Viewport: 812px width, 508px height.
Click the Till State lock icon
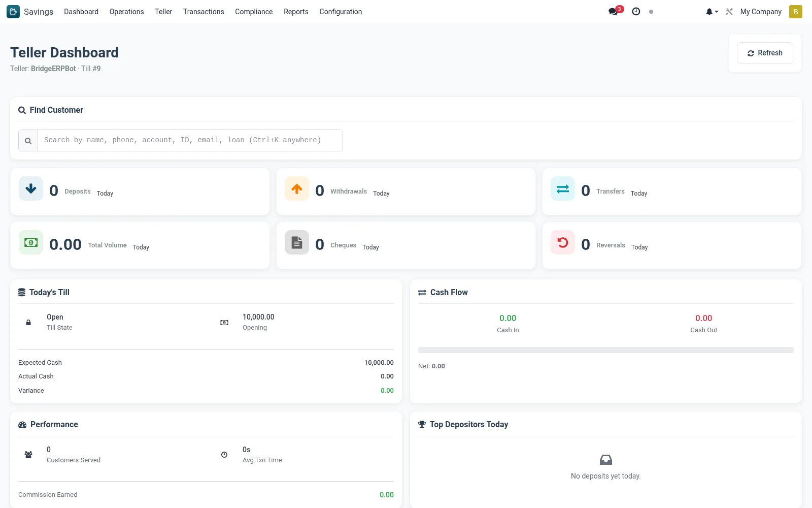click(x=28, y=323)
